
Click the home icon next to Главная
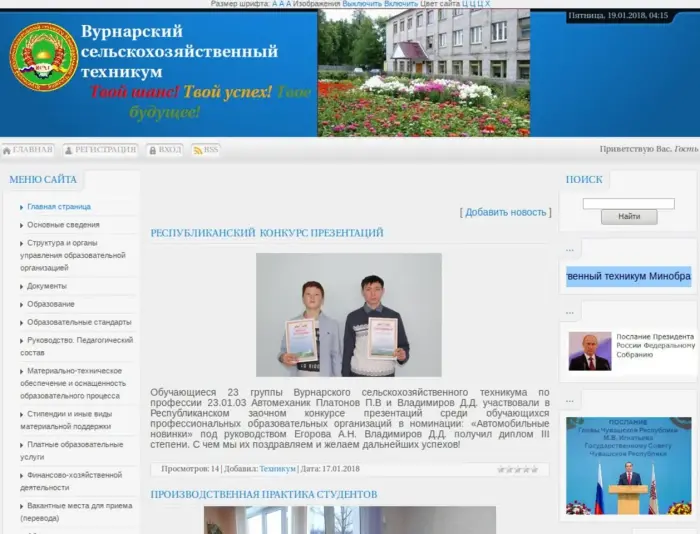[7, 150]
